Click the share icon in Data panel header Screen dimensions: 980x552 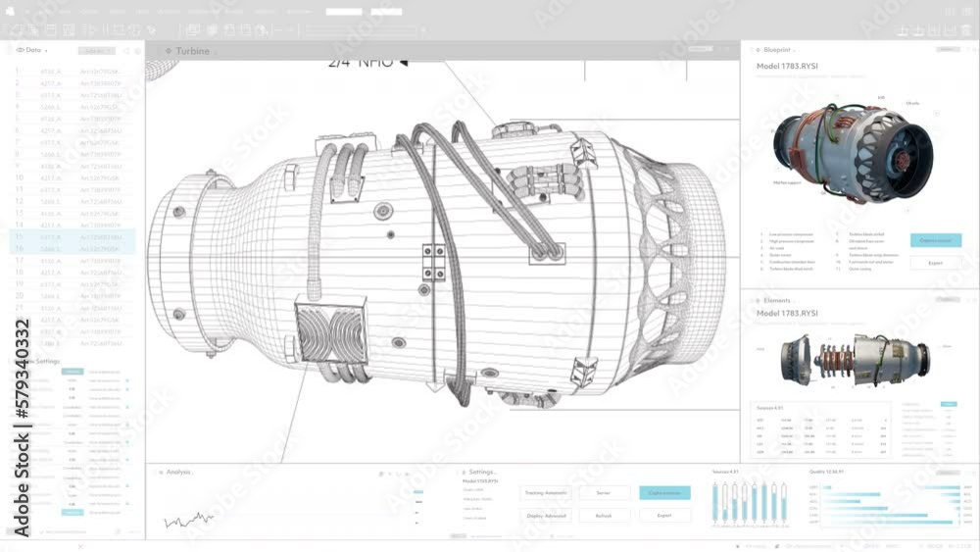[x=126, y=51]
